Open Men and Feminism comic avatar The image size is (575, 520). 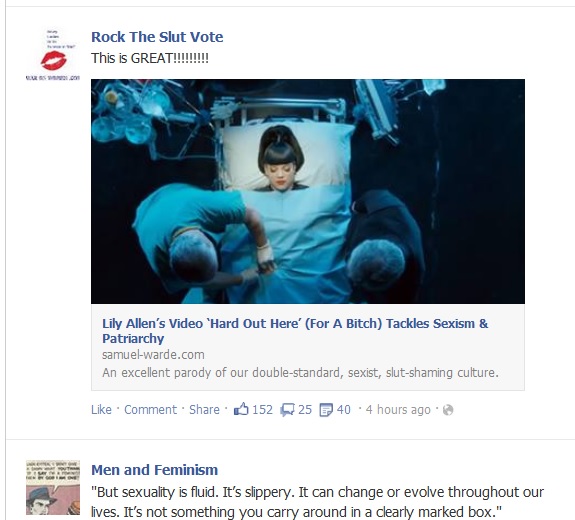click(x=53, y=488)
